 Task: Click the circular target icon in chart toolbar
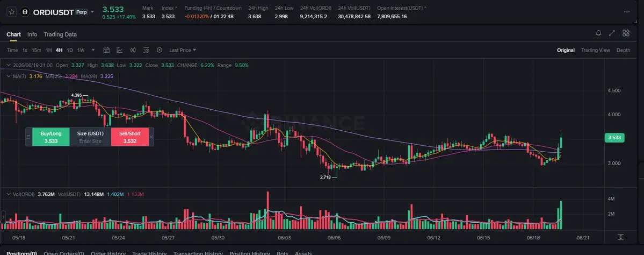[160, 50]
